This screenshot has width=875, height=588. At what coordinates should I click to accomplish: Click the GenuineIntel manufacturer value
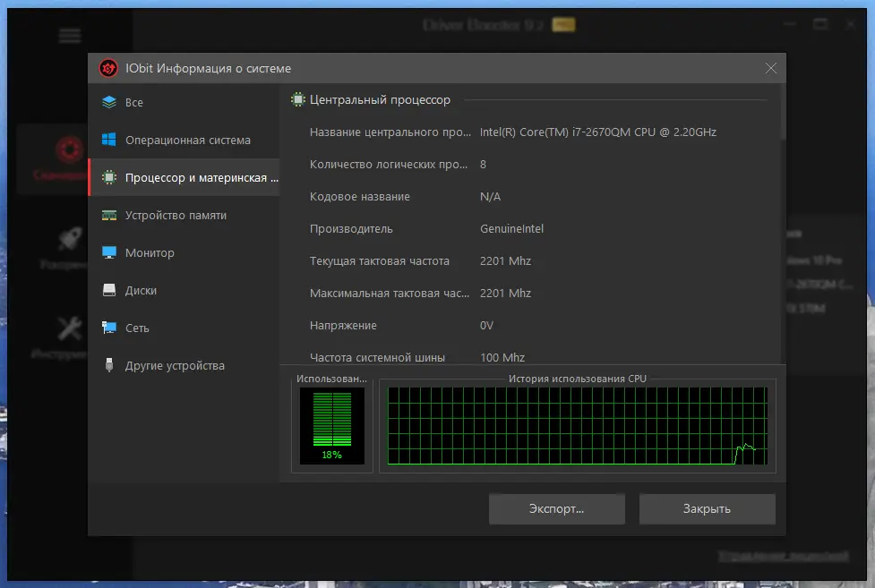click(511, 229)
